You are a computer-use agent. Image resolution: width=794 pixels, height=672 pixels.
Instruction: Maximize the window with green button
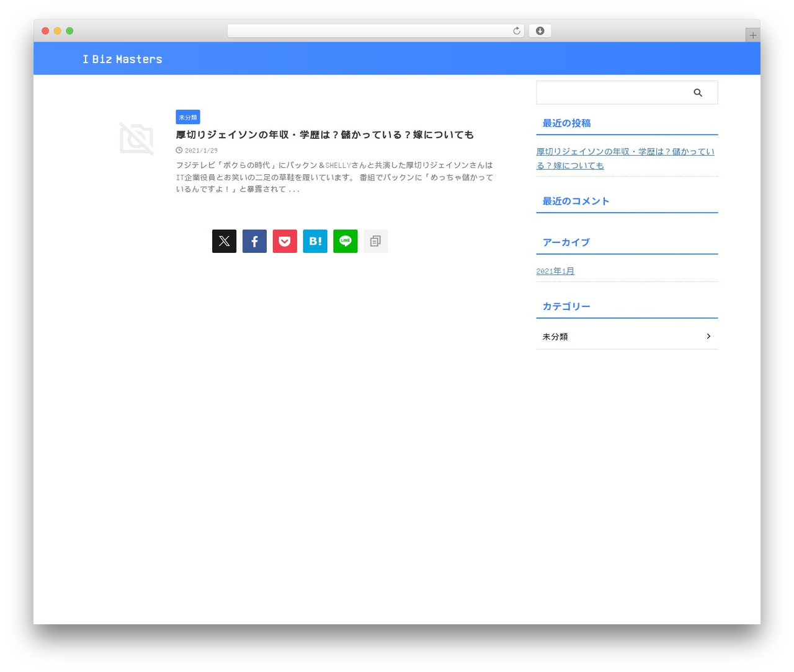(69, 31)
